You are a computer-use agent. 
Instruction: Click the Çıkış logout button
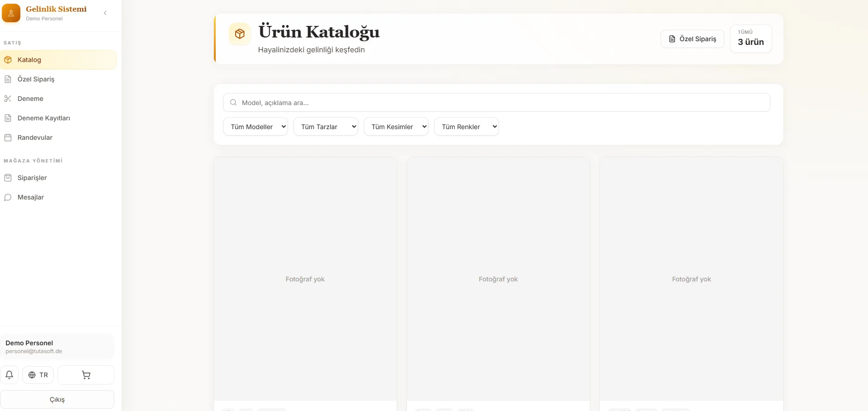click(x=57, y=399)
